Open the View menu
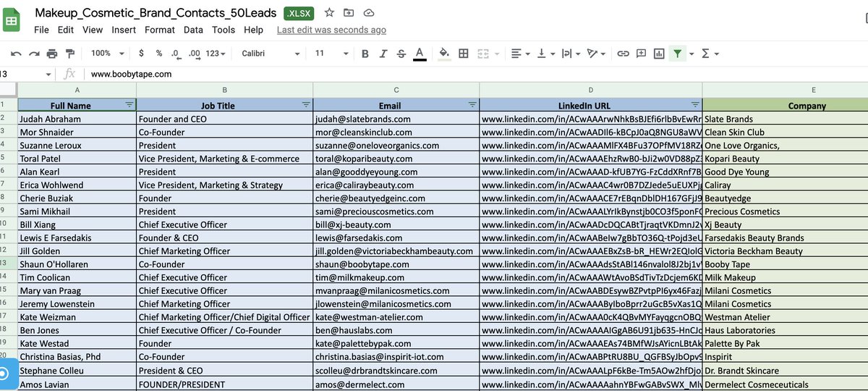The height and width of the screenshot is (391, 868). 93,30
